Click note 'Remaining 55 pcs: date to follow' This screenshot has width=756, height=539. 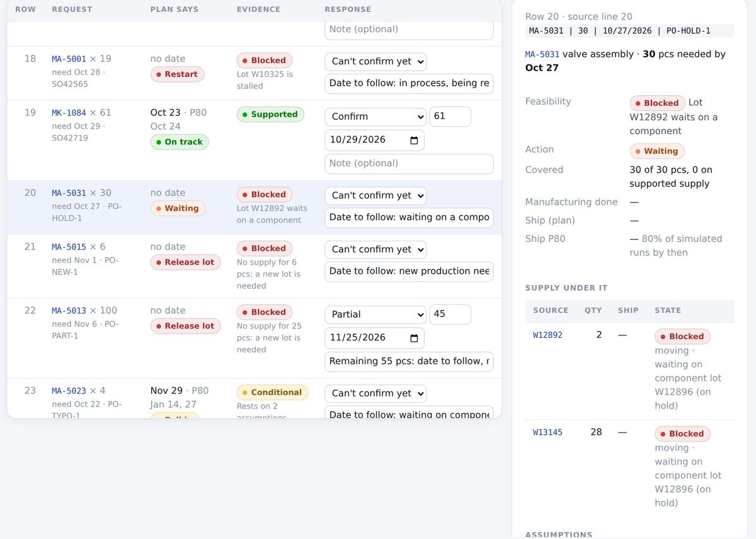[409, 361]
